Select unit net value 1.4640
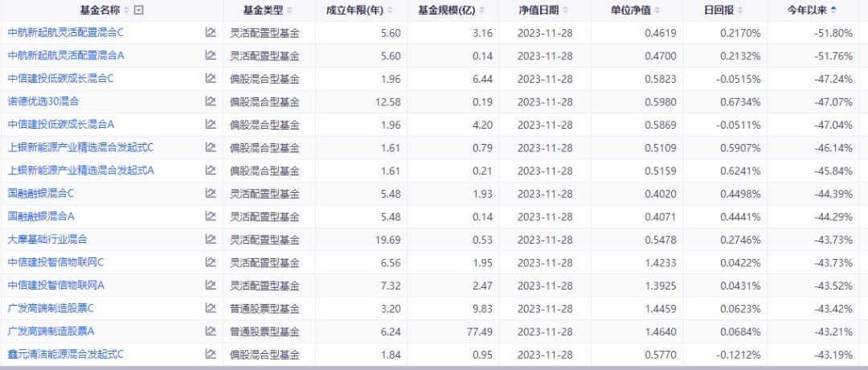This screenshot has width=868, height=370. 660,331
